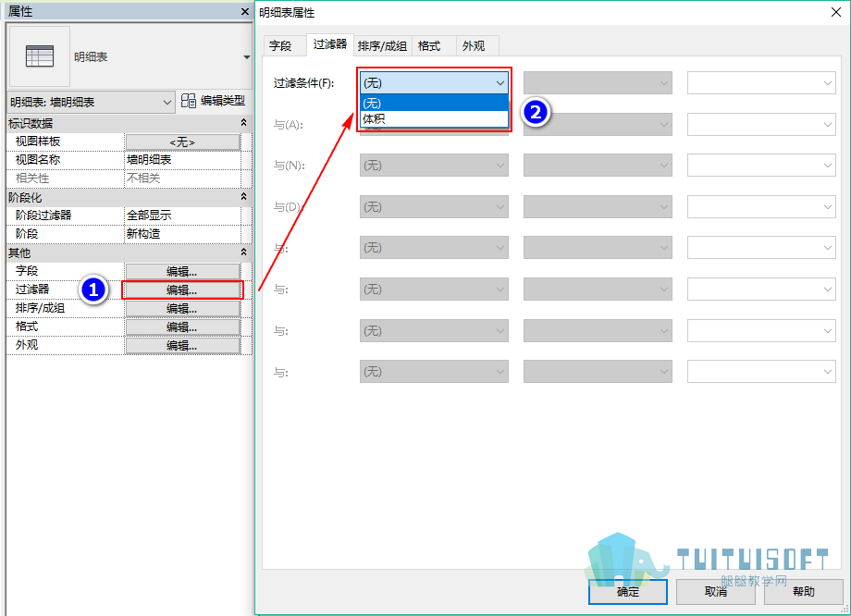The image size is (851, 616).
Task: Click the 视图样板 property label
Action: pyautogui.click(x=38, y=142)
